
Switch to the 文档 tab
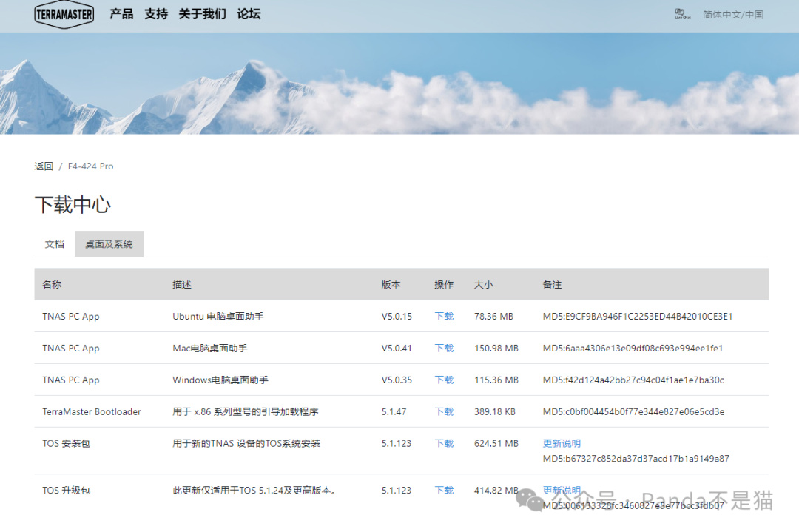[55, 244]
